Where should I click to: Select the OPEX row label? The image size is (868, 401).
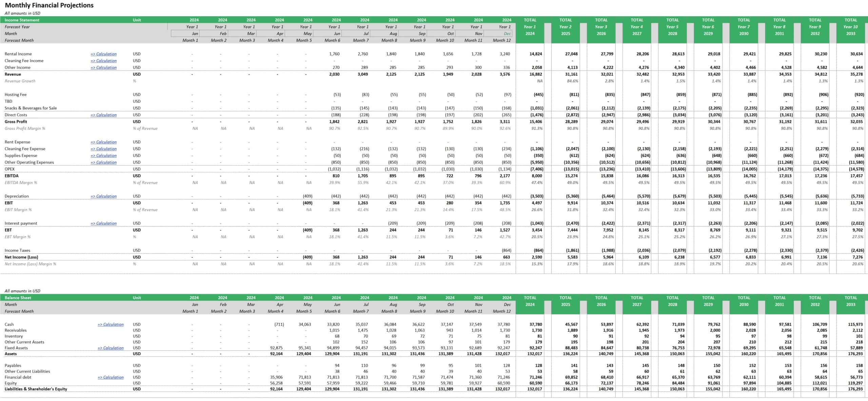coord(10,169)
